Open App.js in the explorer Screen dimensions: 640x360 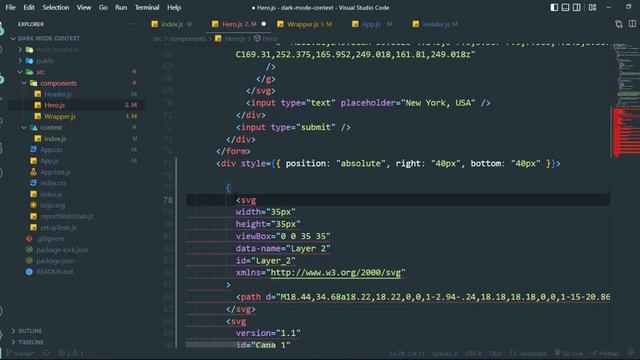click(49, 161)
